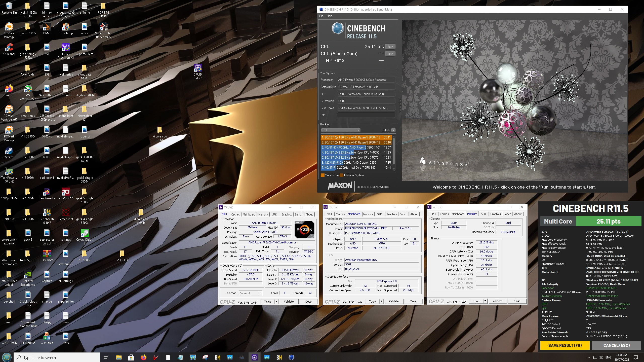The width and height of the screenshot is (644, 362).
Task: Open the 6 core cpu profile folder
Action: 160,134
